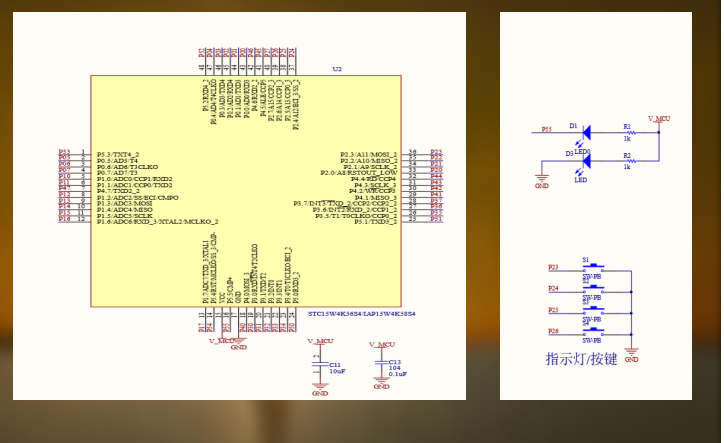Click pin name P5.1/TXD3_2
724x443 pixels.
(375, 222)
